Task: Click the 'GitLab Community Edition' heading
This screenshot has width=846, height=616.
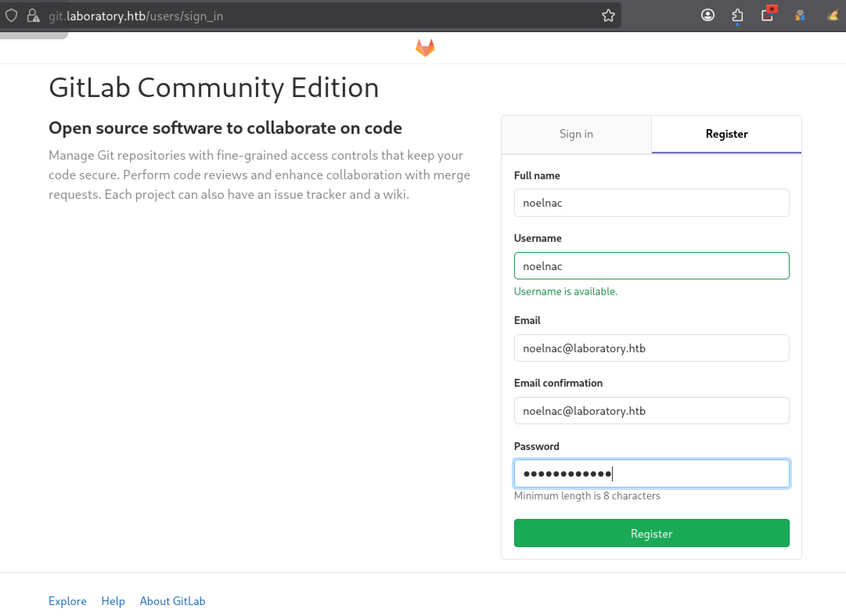Action: click(214, 88)
